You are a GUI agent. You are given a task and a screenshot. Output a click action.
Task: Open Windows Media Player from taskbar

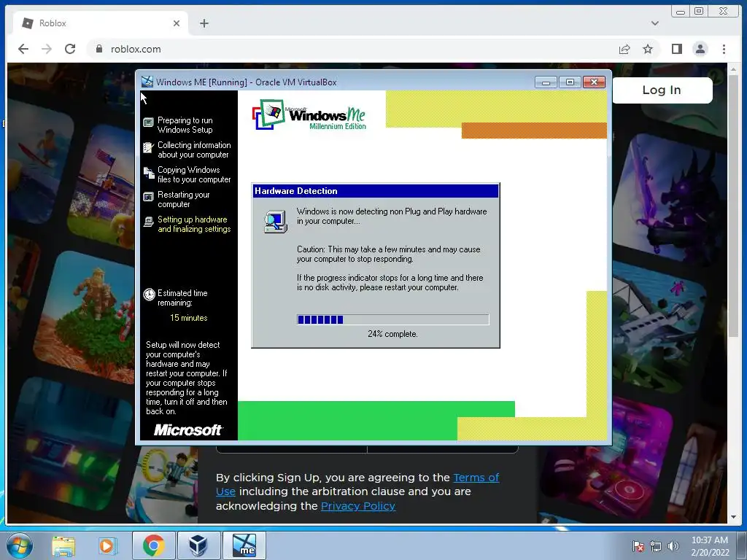click(x=108, y=545)
